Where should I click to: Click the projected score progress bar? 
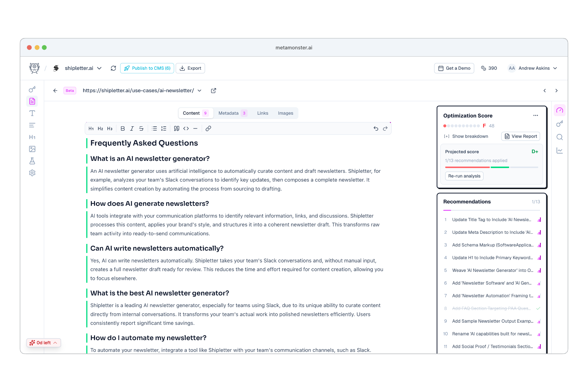[x=491, y=167]
